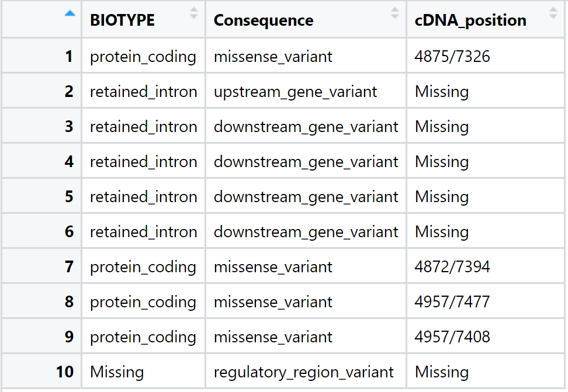Select cell 4875/7326 in cDNA_position
This screenshot has width=568, height=392.
point(486,56)
